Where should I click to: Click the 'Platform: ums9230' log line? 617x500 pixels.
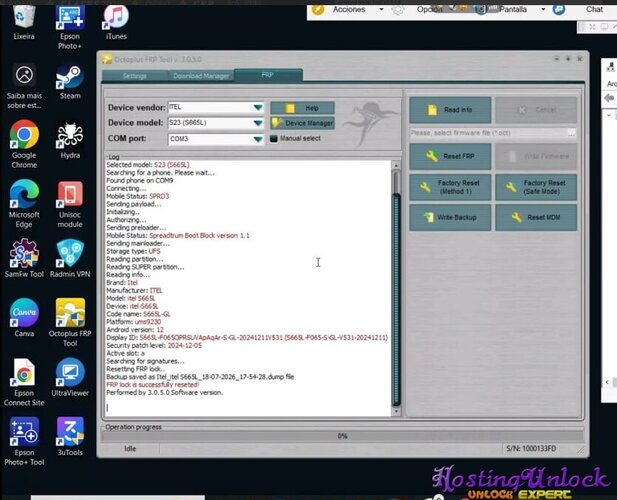click(x=134, y=322)
